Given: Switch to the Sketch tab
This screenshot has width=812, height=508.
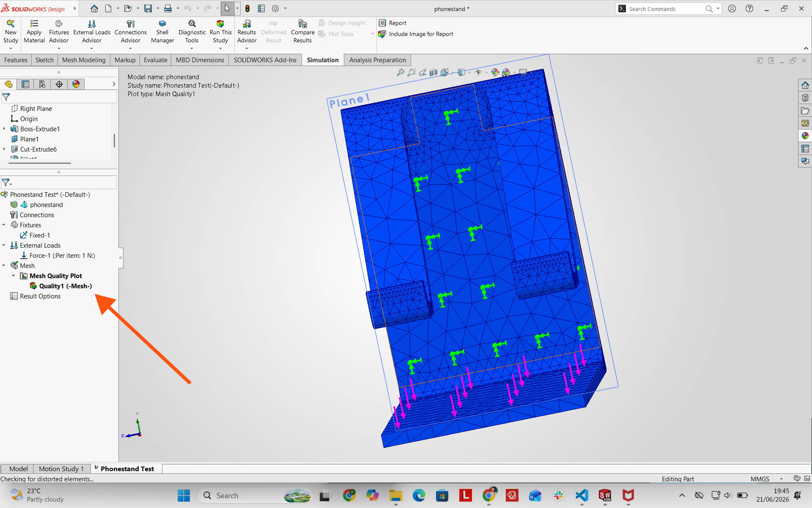Looking at the screenshot, I should pos(44,60).
